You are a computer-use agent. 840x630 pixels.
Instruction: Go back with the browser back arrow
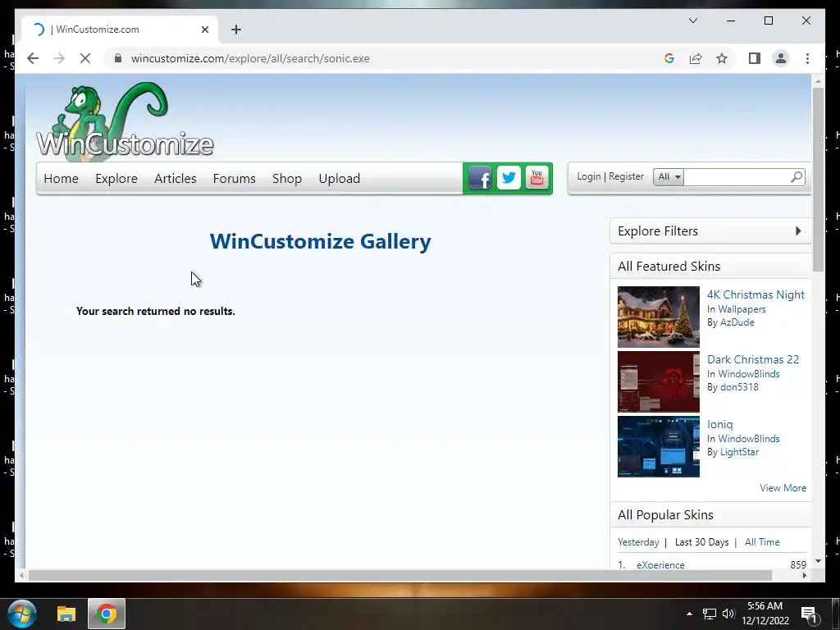point(33,58)
